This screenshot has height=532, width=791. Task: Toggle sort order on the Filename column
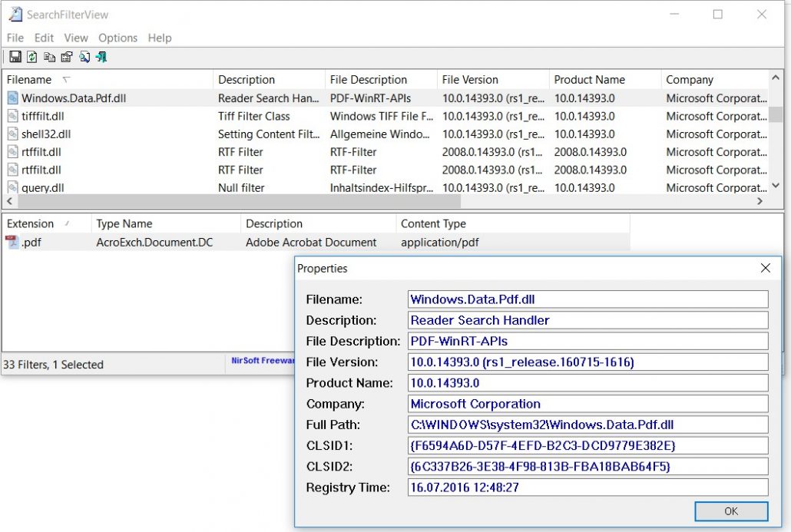tap(31, 79)
